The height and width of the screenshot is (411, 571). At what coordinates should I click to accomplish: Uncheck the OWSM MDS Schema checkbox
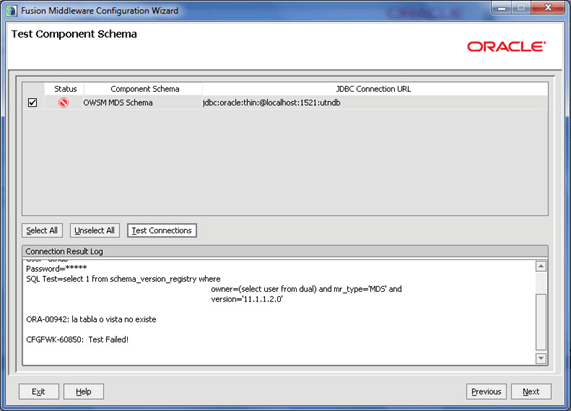[32, 103]
